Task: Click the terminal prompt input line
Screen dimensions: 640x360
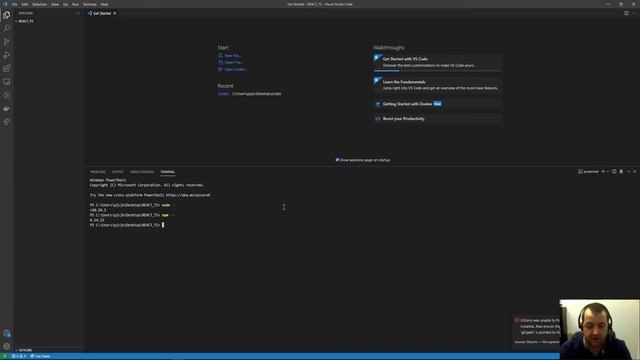Action: 127,225
